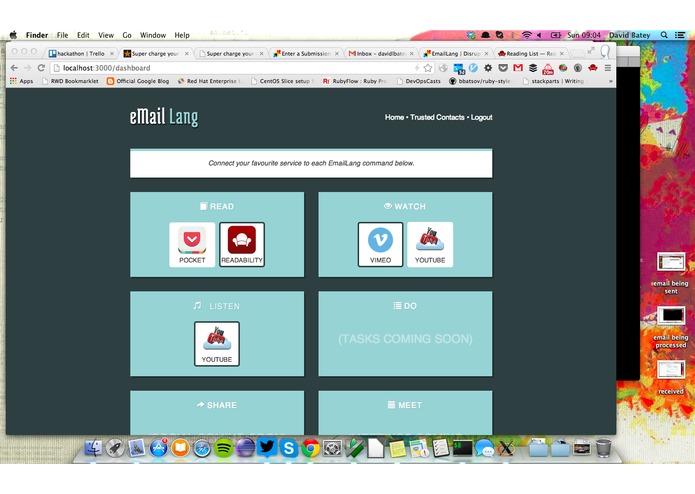Open Skype from the Dock
This screenshot has width=695, height=494.
(x=289, y=448)
